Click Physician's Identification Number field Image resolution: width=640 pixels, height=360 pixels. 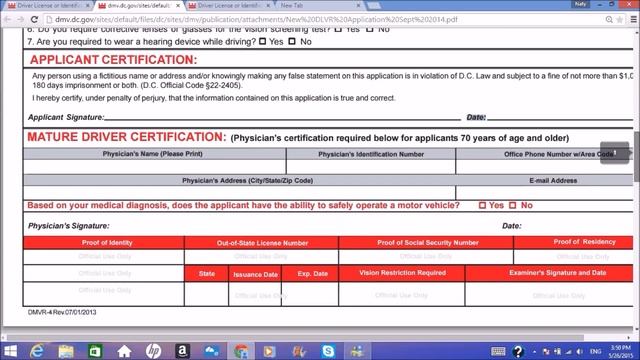(371, 167)
